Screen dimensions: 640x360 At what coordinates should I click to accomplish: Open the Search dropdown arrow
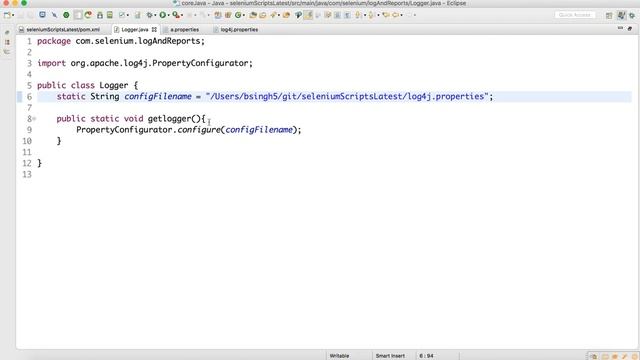click(x=279, y=15)
